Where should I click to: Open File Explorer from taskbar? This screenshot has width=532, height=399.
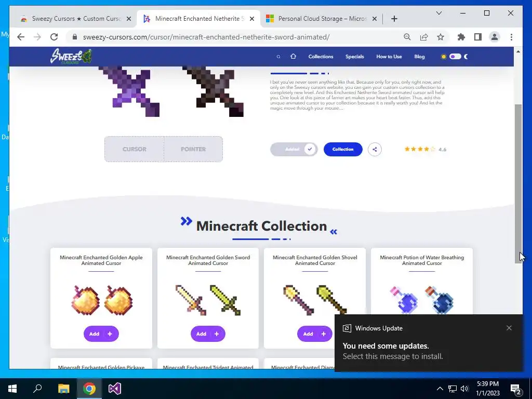coord(63,389)
